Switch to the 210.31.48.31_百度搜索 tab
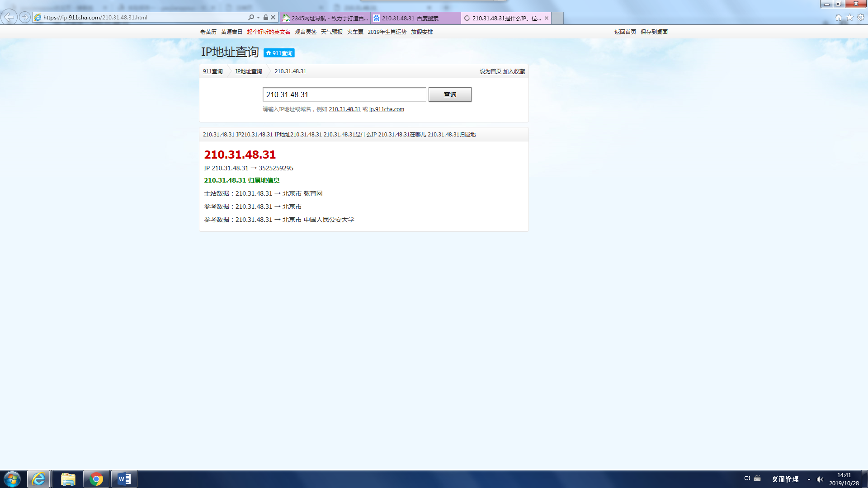868x488 pixels. [x=415, y=19]
